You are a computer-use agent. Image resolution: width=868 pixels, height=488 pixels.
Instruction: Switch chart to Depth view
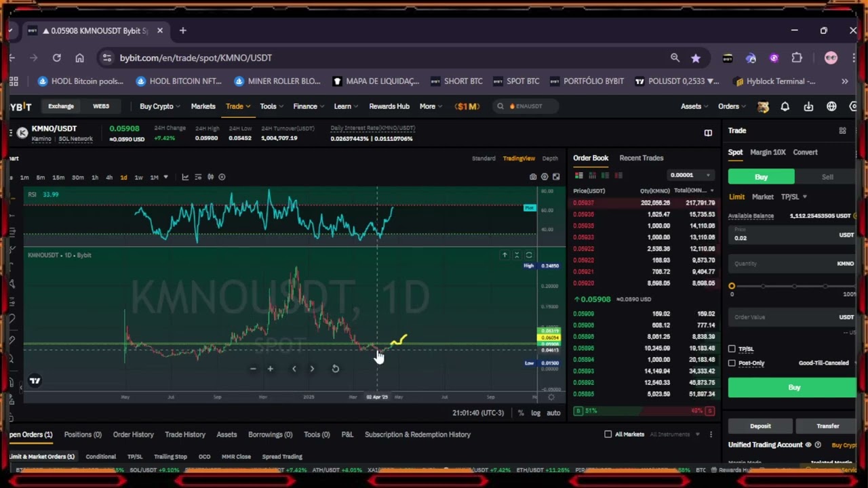coord(550,159)
